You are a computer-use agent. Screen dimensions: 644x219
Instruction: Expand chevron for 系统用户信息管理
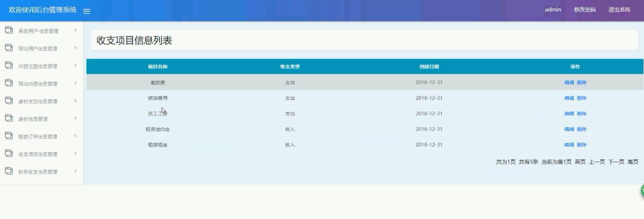(x=75, y=31)
